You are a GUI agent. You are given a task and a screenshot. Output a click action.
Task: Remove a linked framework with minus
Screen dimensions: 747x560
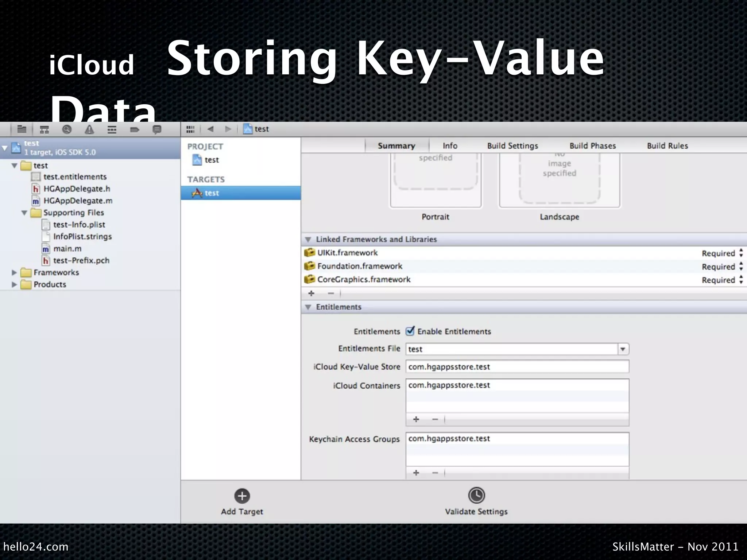pos(331,293)
